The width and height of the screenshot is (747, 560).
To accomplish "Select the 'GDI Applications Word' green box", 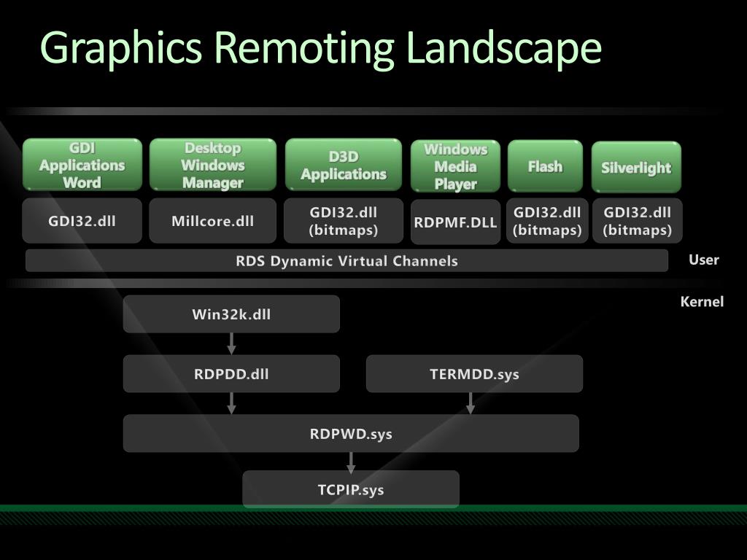I will pyautogui.click(x=82, y=165).
